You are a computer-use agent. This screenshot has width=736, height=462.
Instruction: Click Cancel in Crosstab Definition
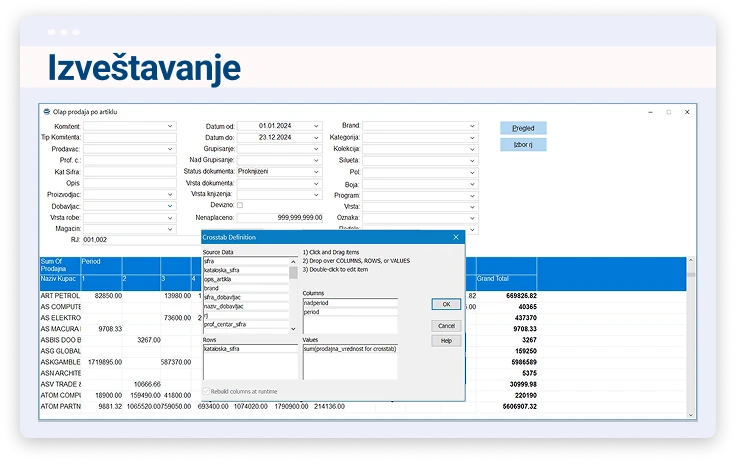click(x=446, y=326)
